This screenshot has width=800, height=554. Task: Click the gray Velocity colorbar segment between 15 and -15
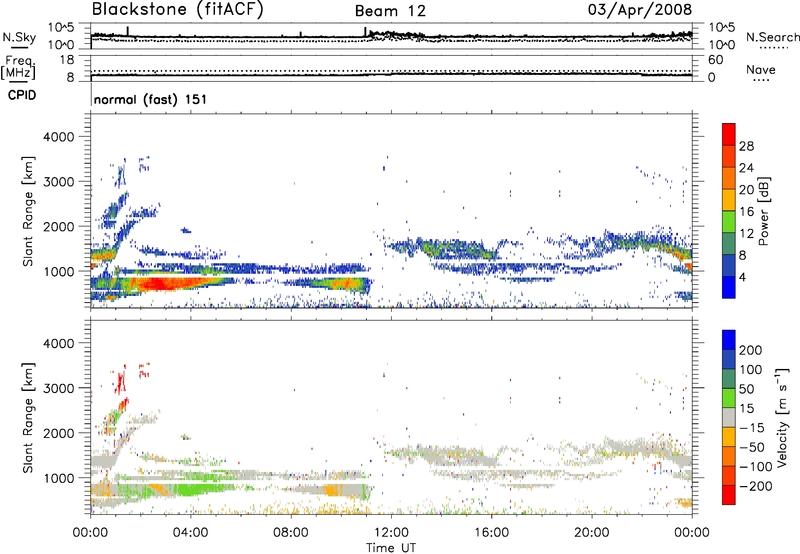tap(729, 418)
